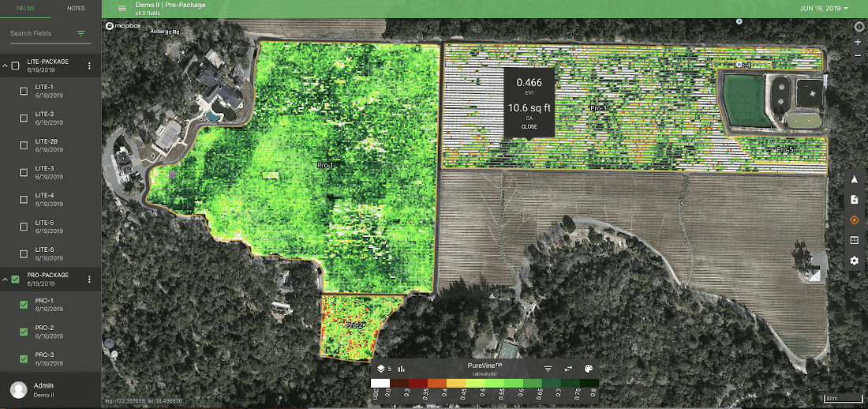Screen dimensions: 868x409
Task: Collapse the PRO-PACKAGE group chevron
Action: [5, 279]
